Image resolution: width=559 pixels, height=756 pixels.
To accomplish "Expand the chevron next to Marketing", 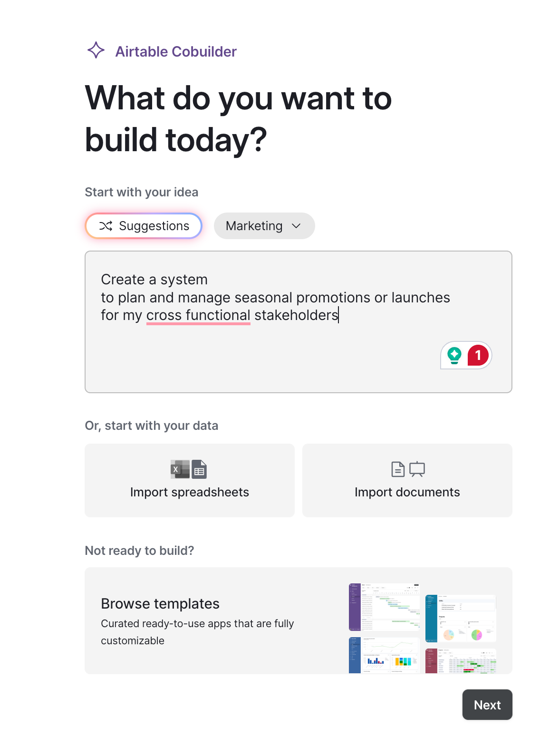I will (297, 226).
